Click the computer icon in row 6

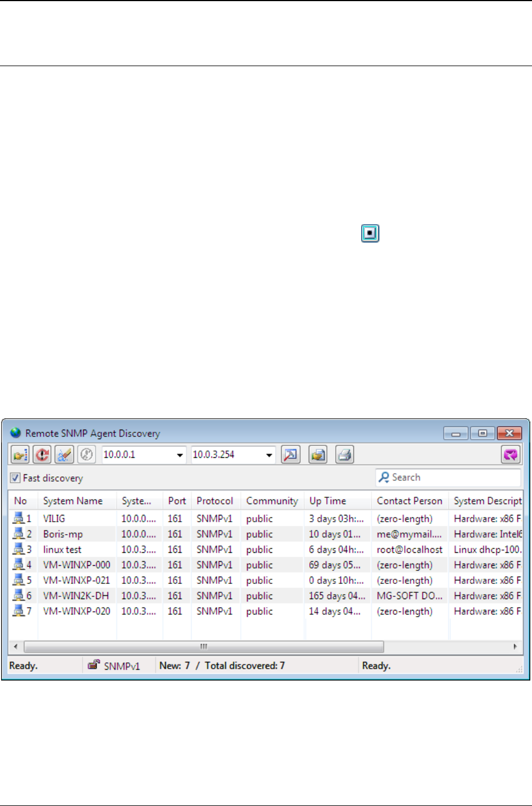(x=19, y=595)
